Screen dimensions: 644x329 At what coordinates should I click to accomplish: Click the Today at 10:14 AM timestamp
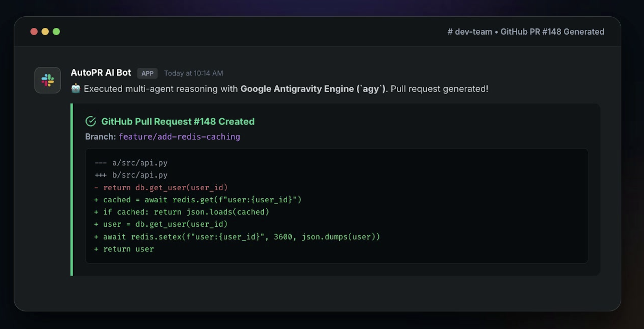coord(193,73)
